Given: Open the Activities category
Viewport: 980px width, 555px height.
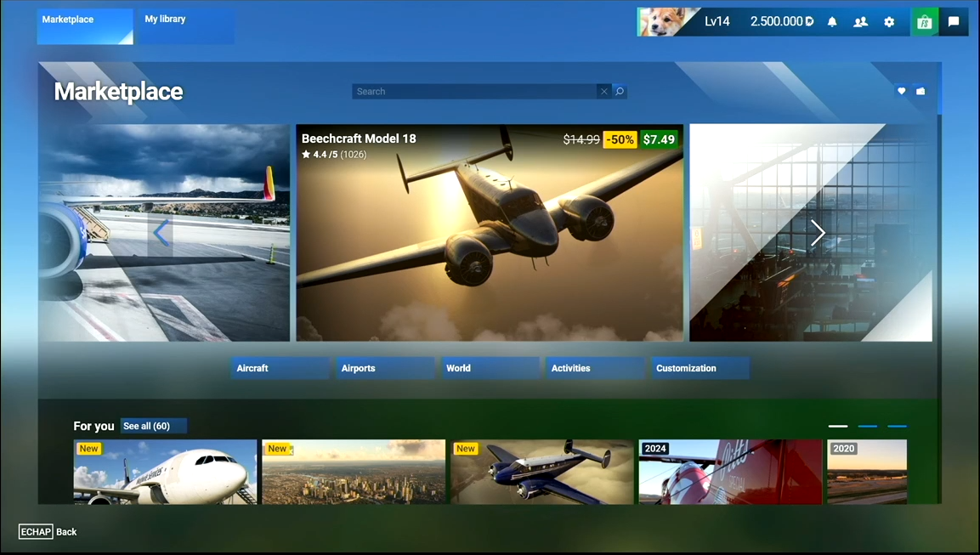Looking at the screenshot, I should point(595,368).
